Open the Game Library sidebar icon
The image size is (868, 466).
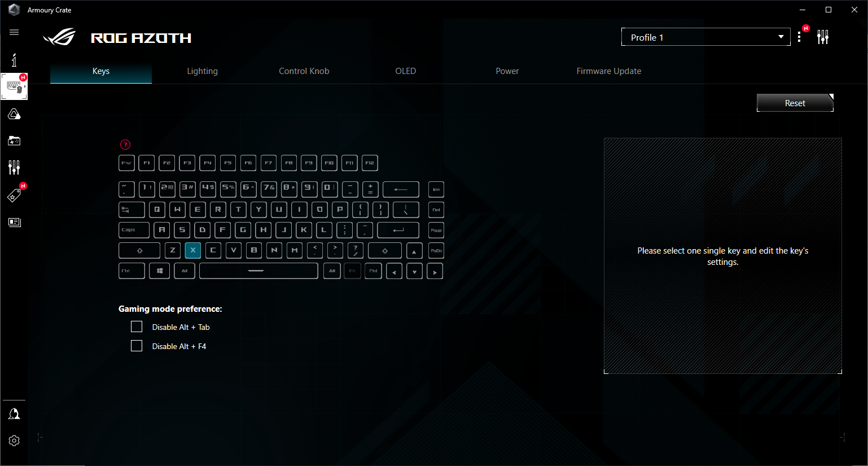[x=14, y=141]
